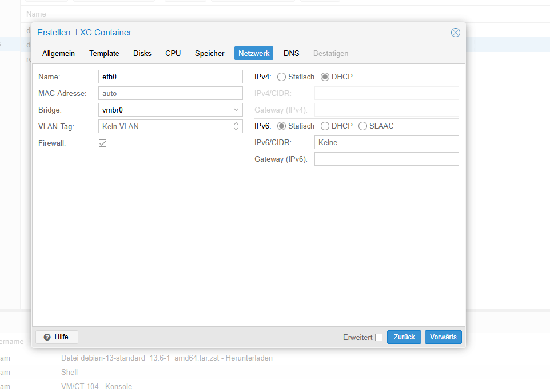Image resolution: width=550 pixels, height=392 pixels.
Task: Click the Gateway (IPv6) input field
Action: coord(386,159)
